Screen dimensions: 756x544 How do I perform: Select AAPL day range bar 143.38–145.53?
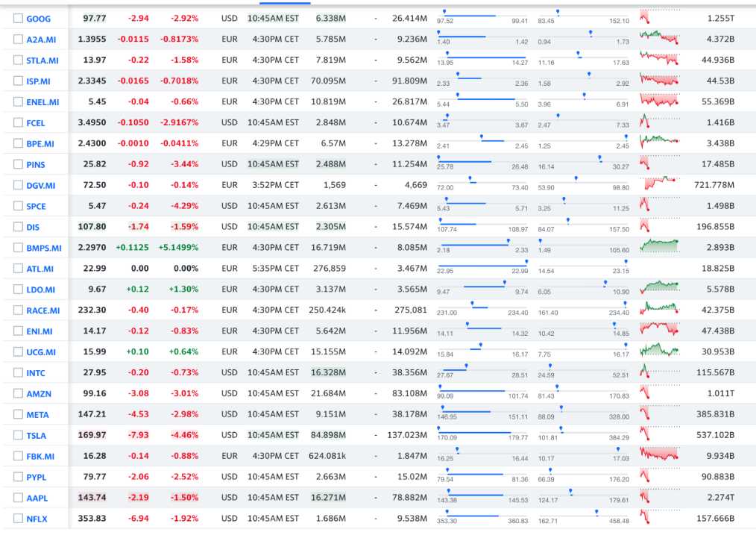[x=482, y=495]
